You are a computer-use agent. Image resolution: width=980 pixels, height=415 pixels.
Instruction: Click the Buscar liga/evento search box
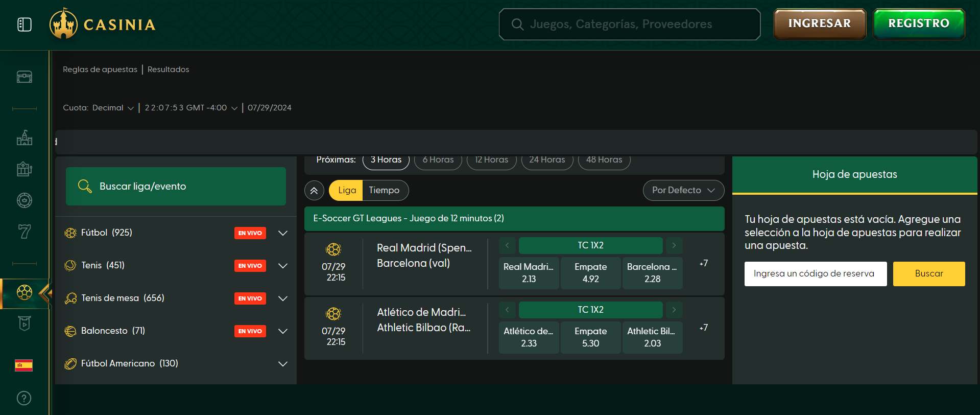[176, 186]
